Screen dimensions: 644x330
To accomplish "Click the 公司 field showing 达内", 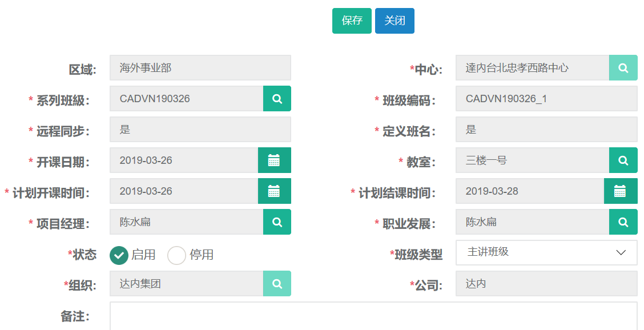I will [546, 284].
